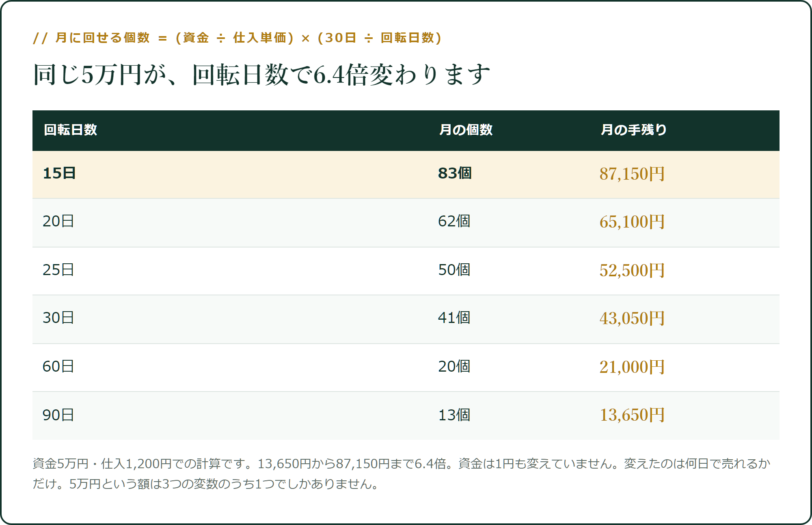Click the 52,500円 value
Screen dimensions: 812x525
coord(632,271)
